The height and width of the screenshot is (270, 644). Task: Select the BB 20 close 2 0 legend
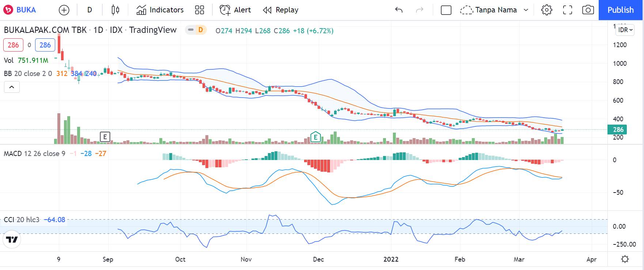[x=28, y=73]
